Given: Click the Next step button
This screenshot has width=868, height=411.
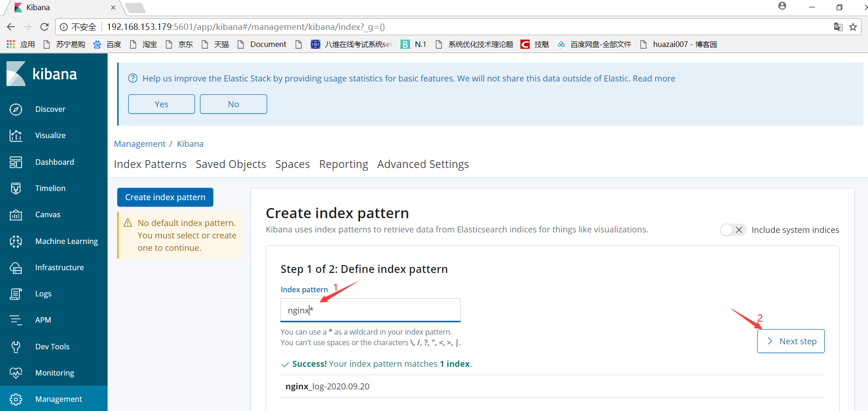Looking at the screenshot, I should [x=791, y=341].
